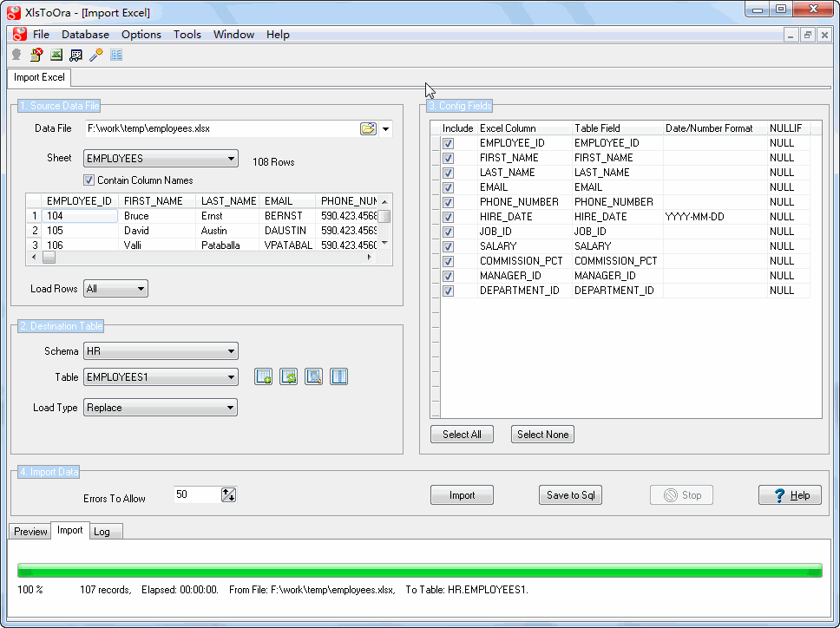Viewport: 840px width, 628px height.
Task: Select the cell containing Pataballa
Action: [229, 245]
